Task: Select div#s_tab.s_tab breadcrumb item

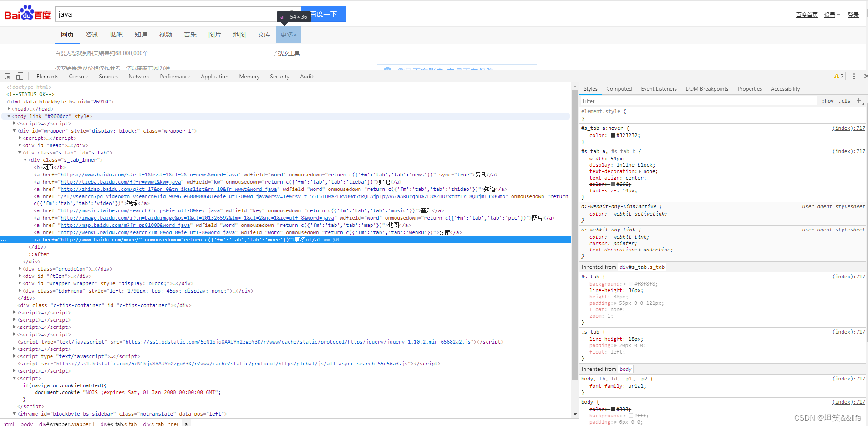Action: (x=118, y=424)
